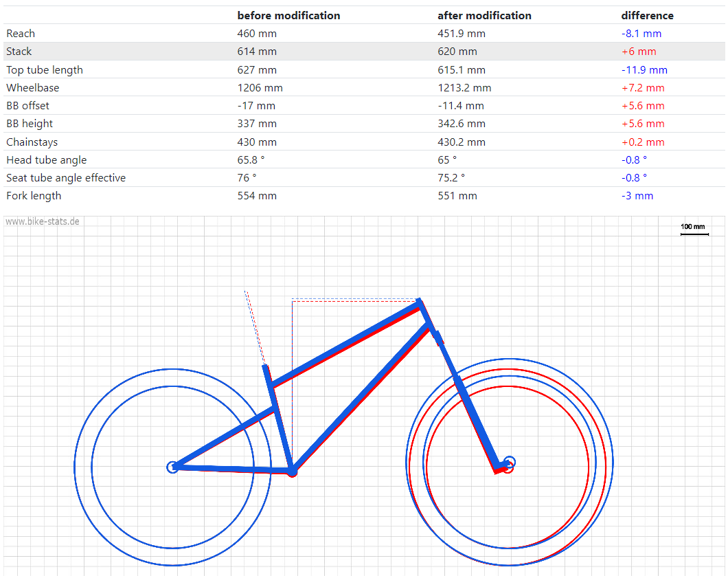The height and width of the screenshot is (576, 728).
Task: Select the Reach row label
Action: 21,34
